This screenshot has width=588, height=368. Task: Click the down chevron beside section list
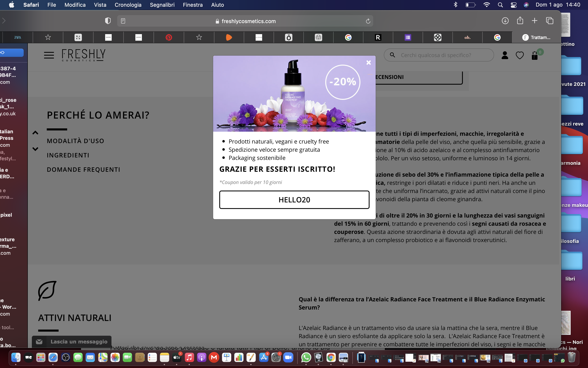(35, 149)
